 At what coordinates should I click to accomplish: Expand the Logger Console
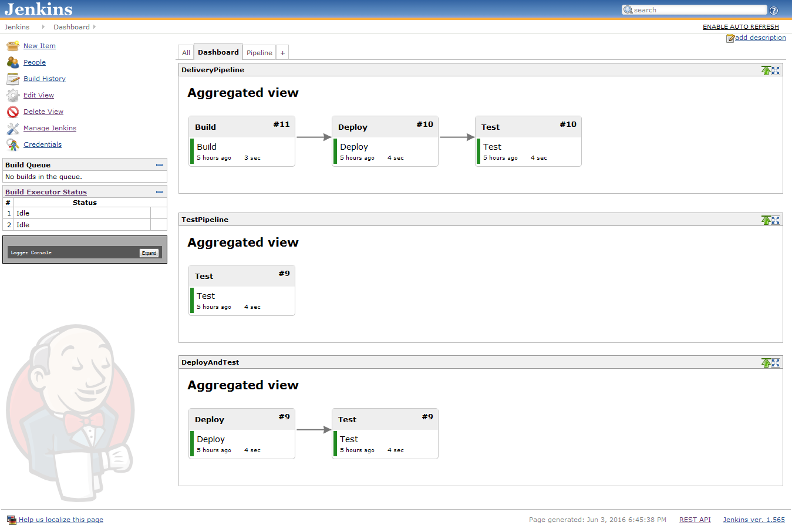[x=149, y=253]
